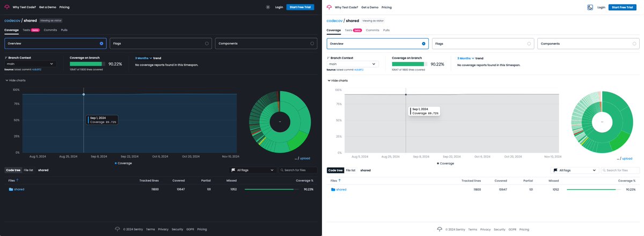Click the moon theme icon in light header
This screenshot has height=236, width=644.
[x=590, y=7]
